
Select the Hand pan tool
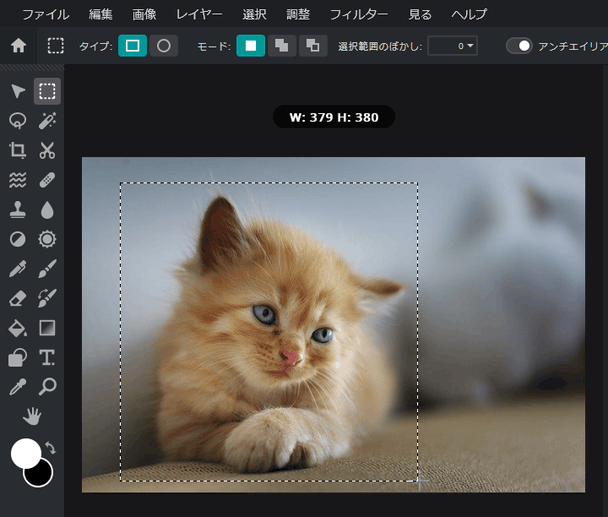[x=32, y=416]
